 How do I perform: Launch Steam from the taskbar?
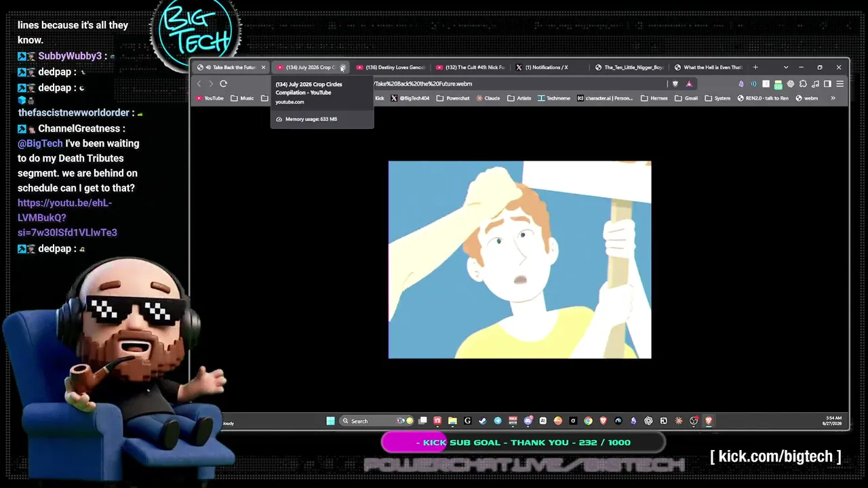(x=482, y=421)
